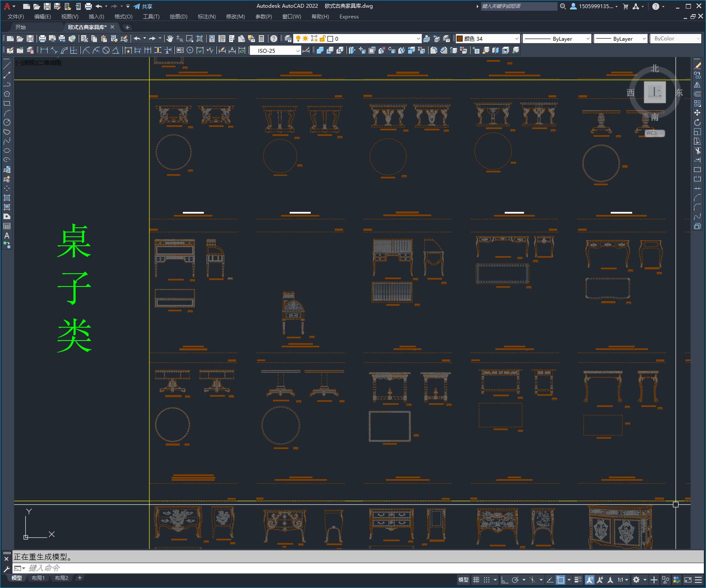This screenshot has height=588, width=706.
Task: Click the 共享 share button
Action: tap(143, 6)
